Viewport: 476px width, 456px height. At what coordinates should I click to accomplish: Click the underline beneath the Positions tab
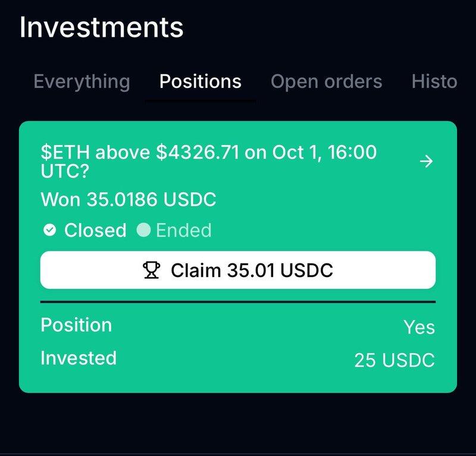[x=201, y=101]
